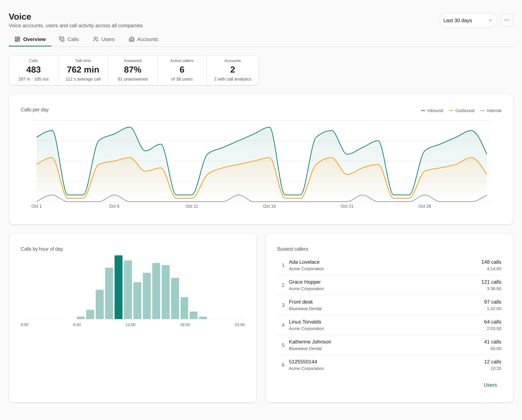This screenshot has height=420, width=522.
Task: Open Linus Torvalds caller row
Action: point(389,325)
